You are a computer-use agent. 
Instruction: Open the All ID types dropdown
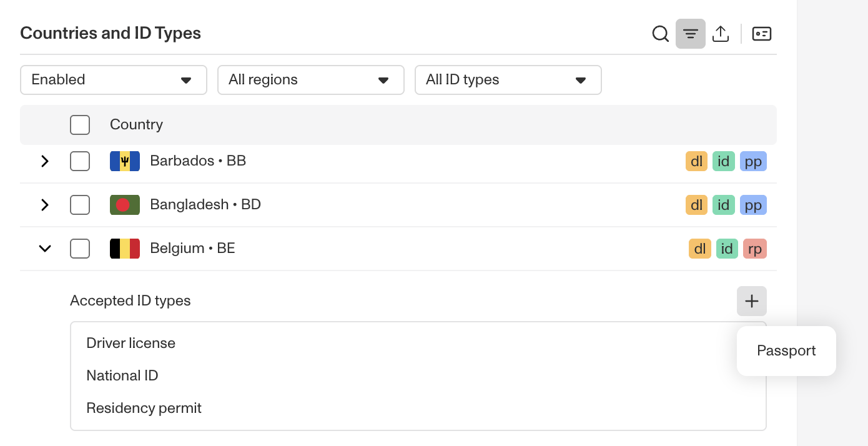(508, 80)
